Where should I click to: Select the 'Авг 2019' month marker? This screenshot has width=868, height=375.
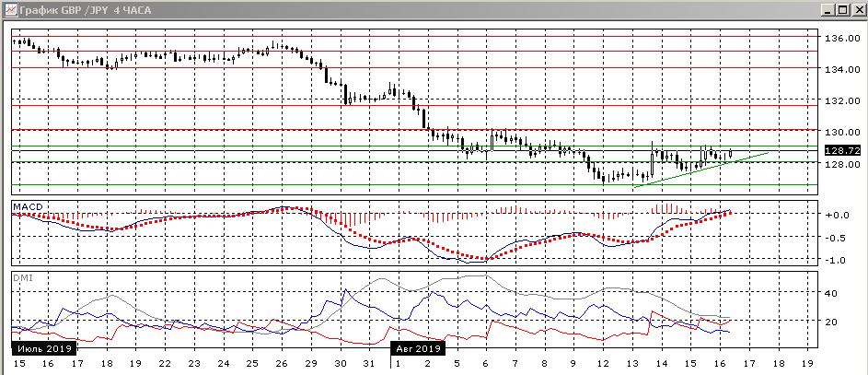tap(418, 349)
